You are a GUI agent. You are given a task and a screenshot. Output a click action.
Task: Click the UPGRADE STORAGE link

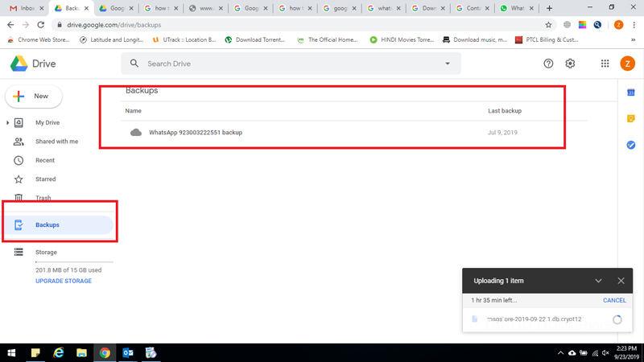coord(64,281)
